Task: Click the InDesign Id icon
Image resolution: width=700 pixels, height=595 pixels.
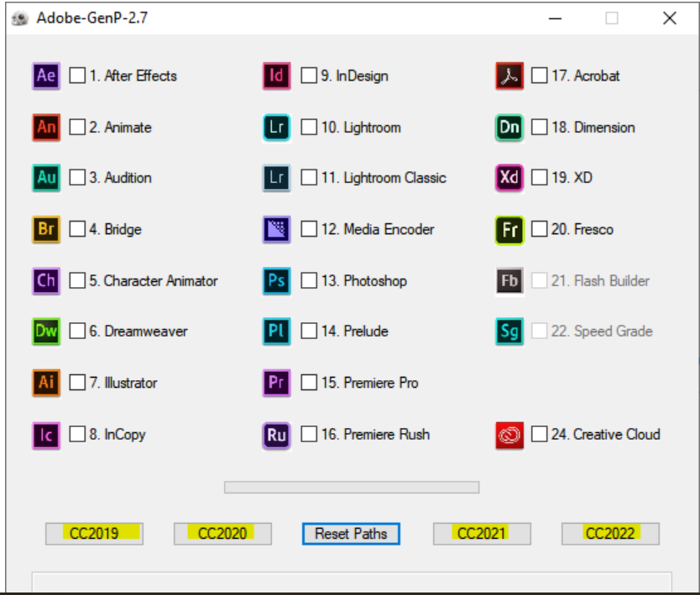Action: (277, 76)
